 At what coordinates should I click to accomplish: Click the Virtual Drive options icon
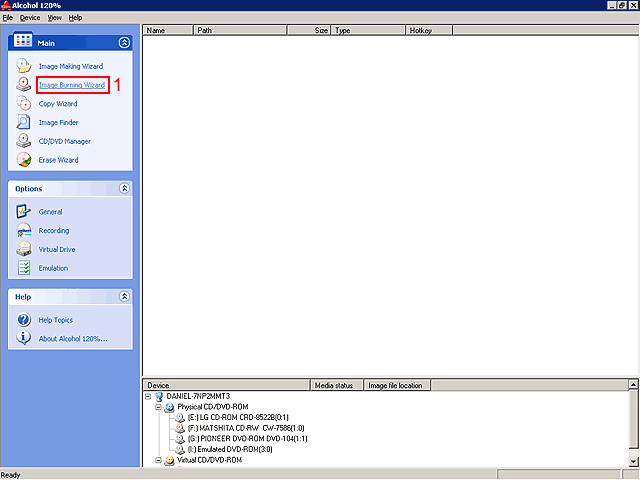click(24, 249)
